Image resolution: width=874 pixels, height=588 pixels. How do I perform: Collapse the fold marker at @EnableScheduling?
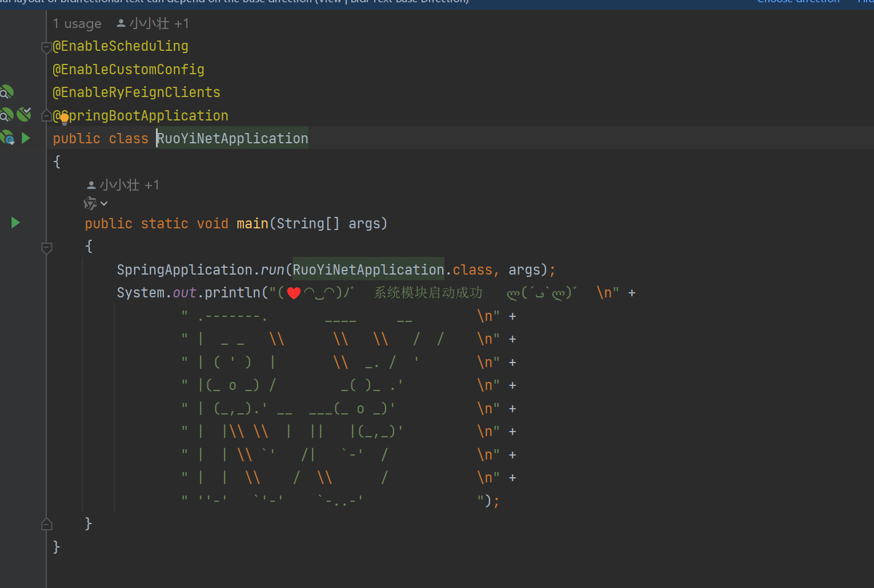47,47
